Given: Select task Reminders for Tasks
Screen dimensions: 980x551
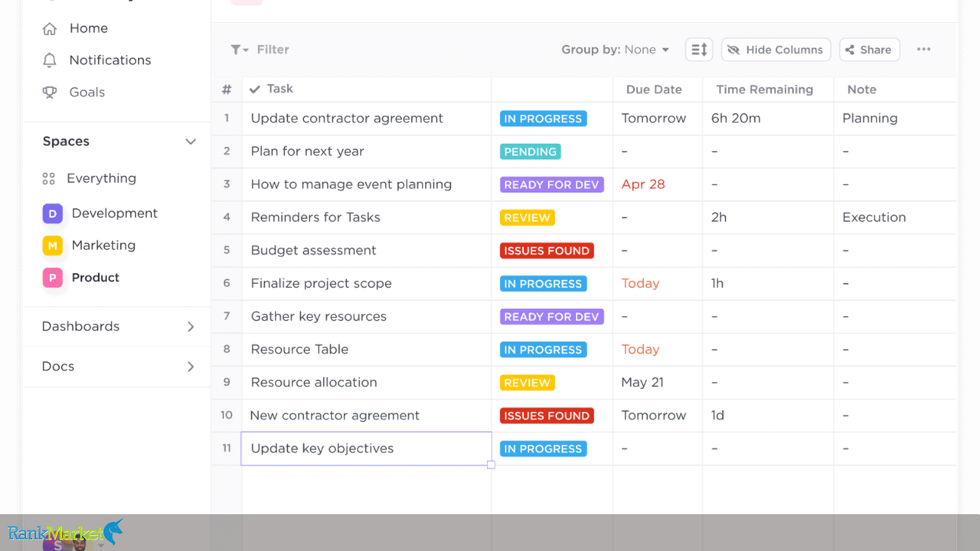Looking at the screenshot, I should point(315,217).
